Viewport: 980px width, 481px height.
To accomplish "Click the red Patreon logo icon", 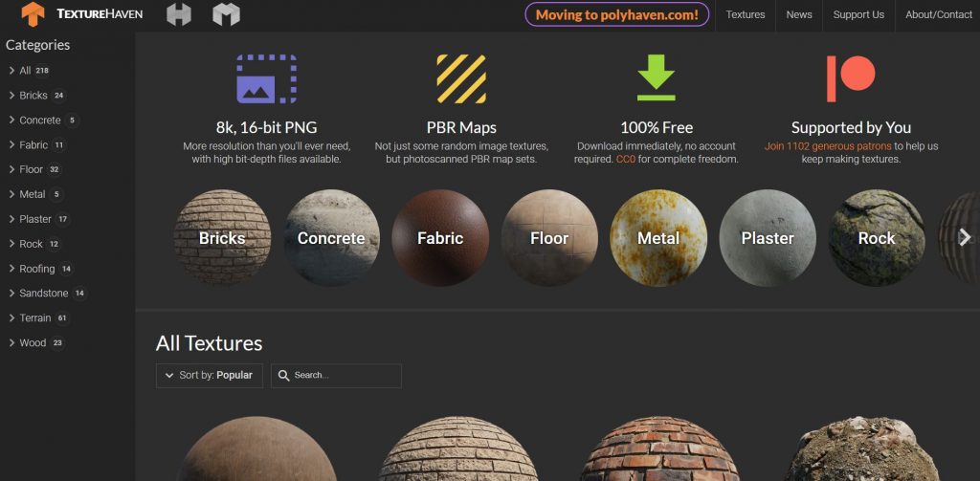I will pyautogui.click(x=851, y=78).
